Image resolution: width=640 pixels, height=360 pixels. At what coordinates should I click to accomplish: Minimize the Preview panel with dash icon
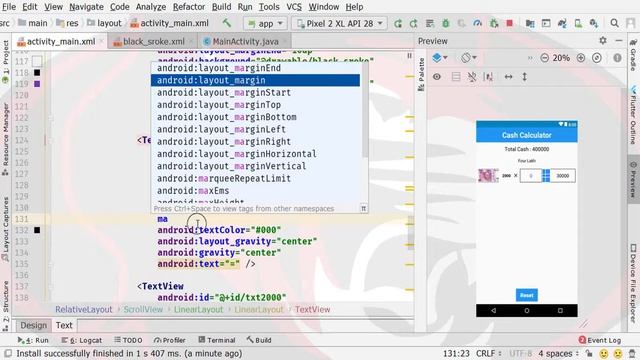(619, 40)
